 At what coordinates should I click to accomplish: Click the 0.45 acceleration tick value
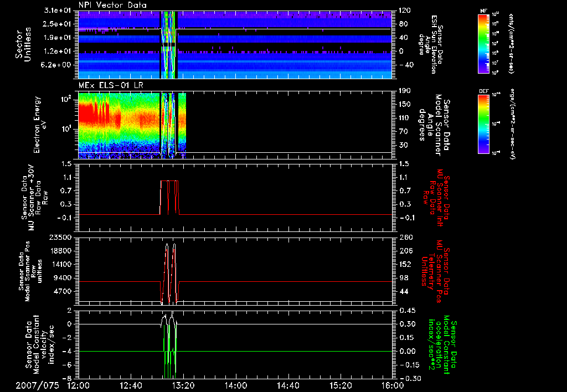408,311
